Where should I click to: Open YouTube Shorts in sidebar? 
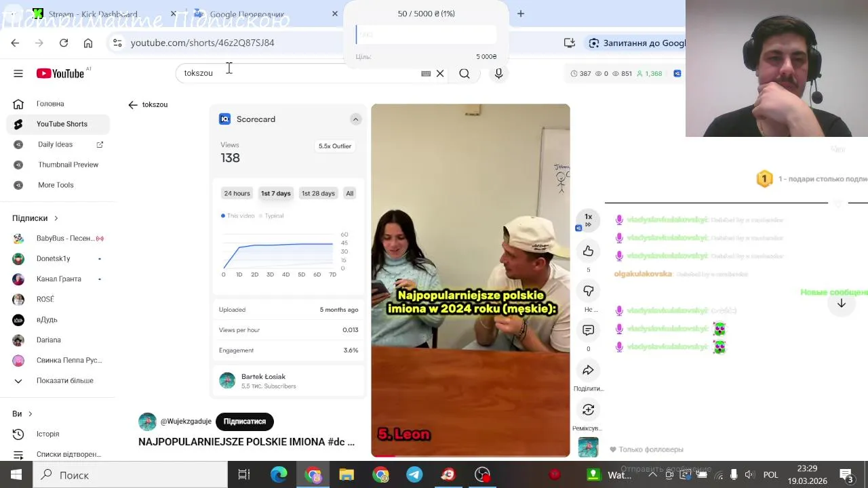[58, 124]
